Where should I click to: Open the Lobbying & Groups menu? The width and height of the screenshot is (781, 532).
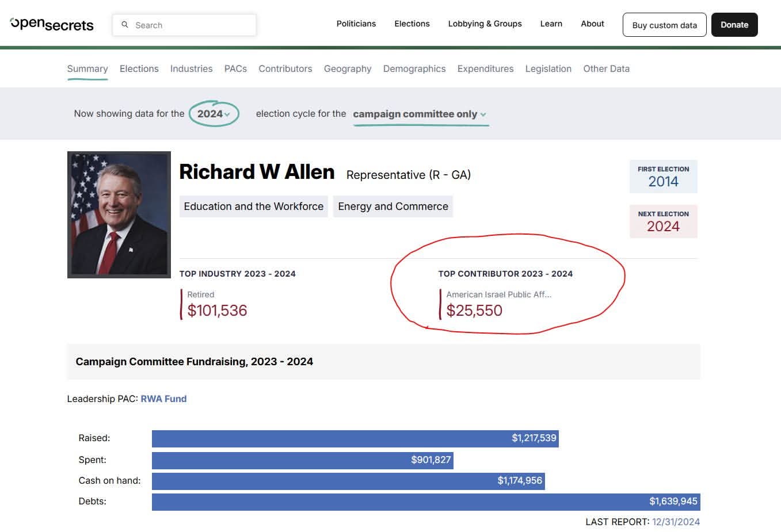click(x=485, y=24)
